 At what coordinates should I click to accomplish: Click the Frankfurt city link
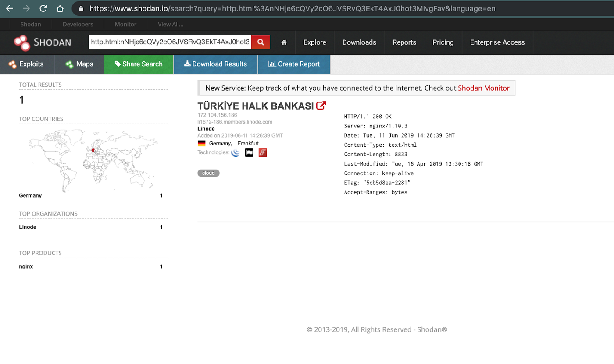tap(248, 143)
